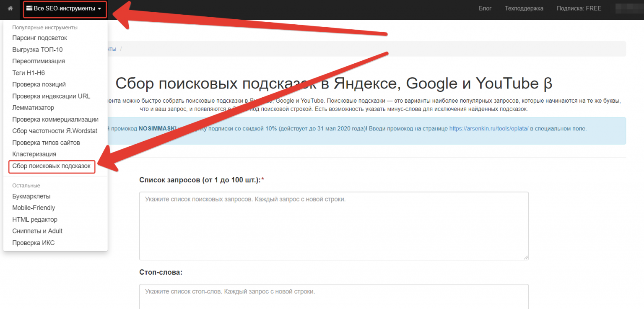The width and height of the screenshot is (644, 309).
Task: Focus the Список запросов textarea
Action: tap(334, 226)
